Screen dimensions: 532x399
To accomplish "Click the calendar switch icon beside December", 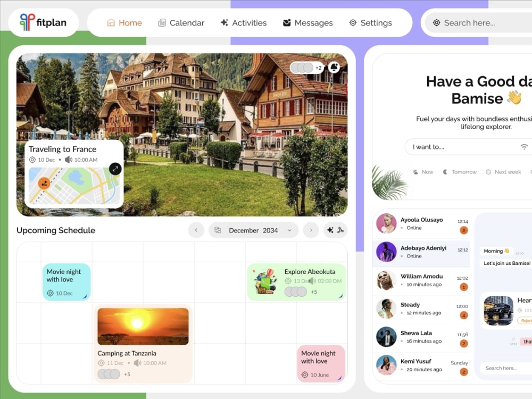I will 218,230.
